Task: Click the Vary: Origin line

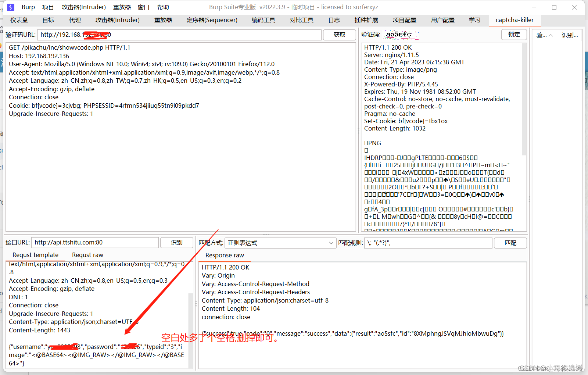Action: pos(218,275)
